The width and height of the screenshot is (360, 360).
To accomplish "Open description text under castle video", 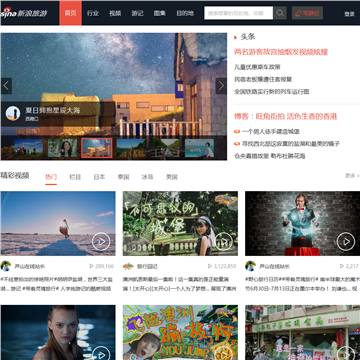I will coord(180,284).
